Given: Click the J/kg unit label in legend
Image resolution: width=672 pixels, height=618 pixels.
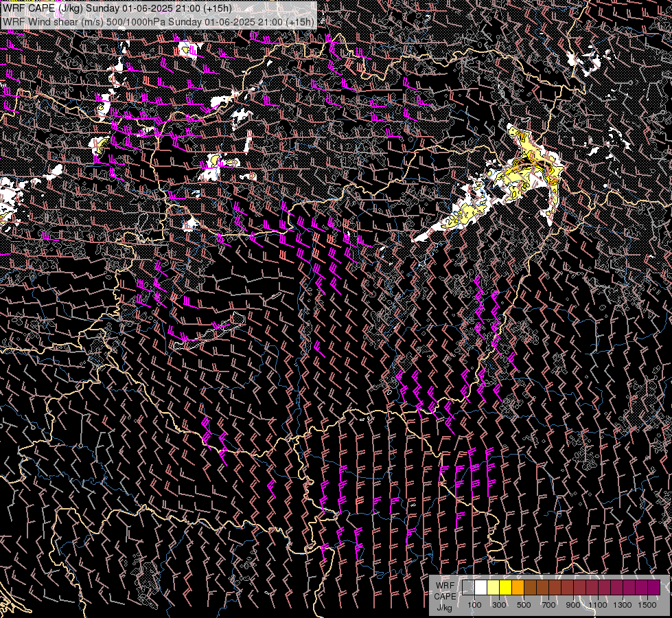Looking at the screenshot, I should 445,607.
